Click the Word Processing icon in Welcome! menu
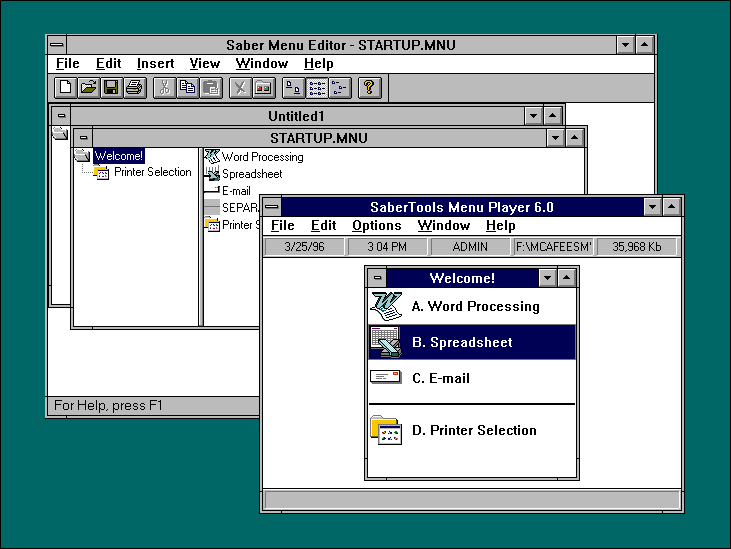The width and height of the screenshot is (731, 549). 386,306
